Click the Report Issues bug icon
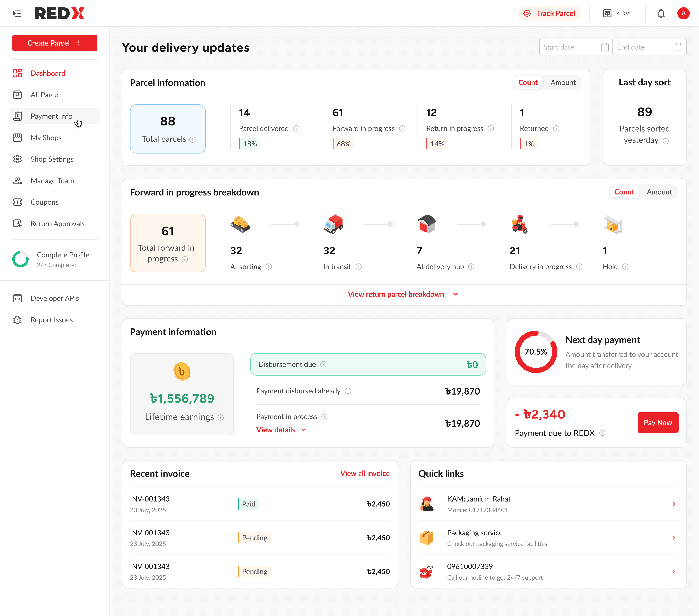This screenshot has width=699, height=616. pos(17,320)
